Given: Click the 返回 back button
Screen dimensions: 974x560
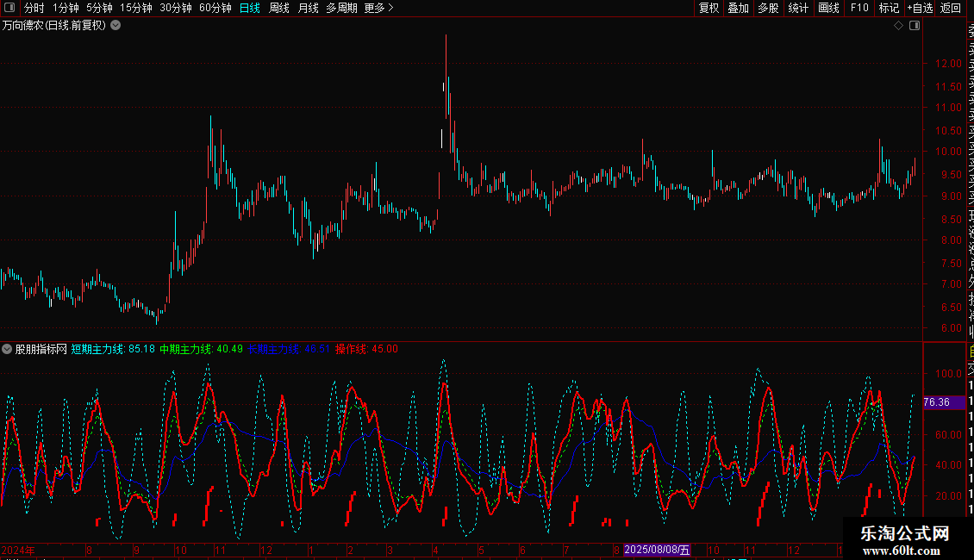Looking at the screenshot, I should (951, 8).
